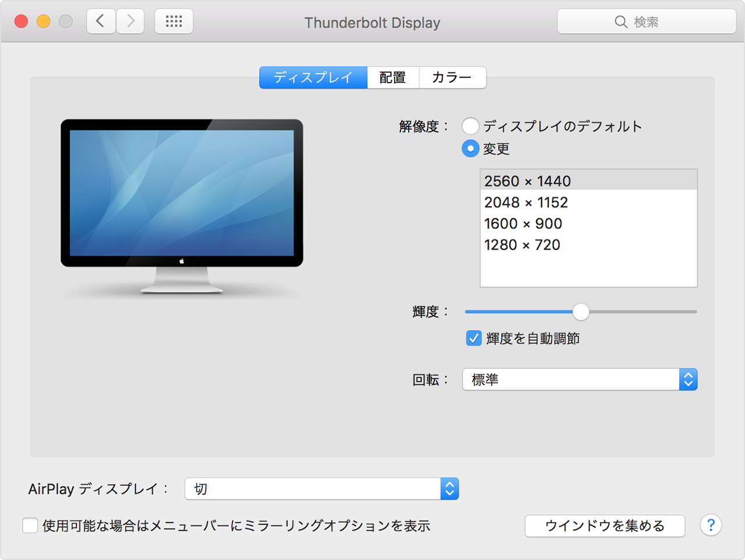Viewport: 745px width, 560px height.
Task: Close the window with red button
Action: [22, 22]
